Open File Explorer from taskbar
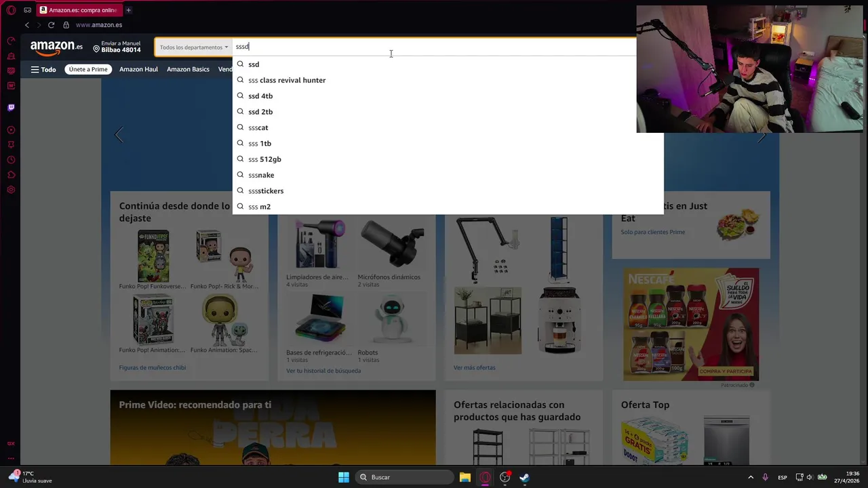The height and width of the screenshot is (488, 868). pyautogui.click(x=465, y=477)
